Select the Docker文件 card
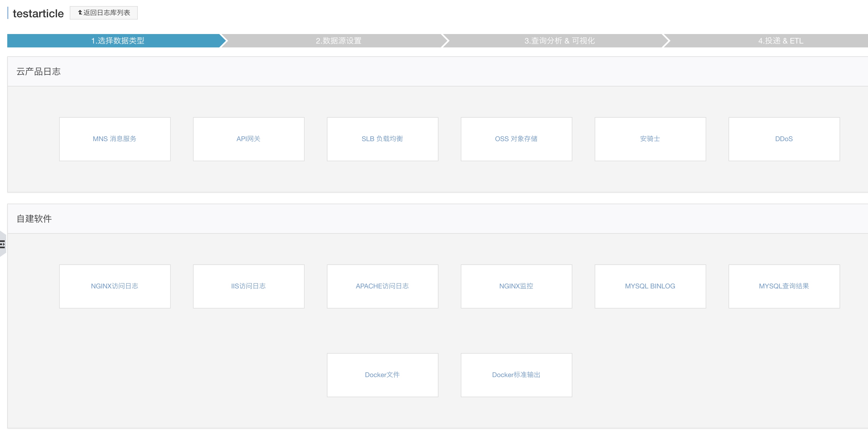 pyautogui.click(x=382, y=375)
